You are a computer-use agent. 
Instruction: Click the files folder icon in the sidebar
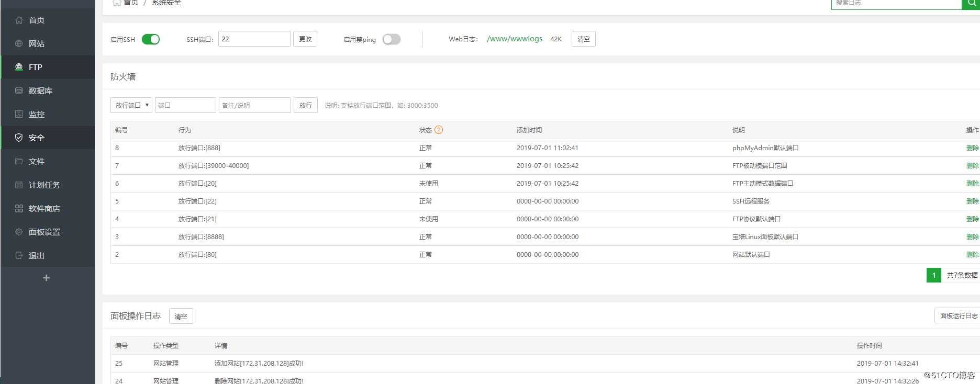click(19, 161)
